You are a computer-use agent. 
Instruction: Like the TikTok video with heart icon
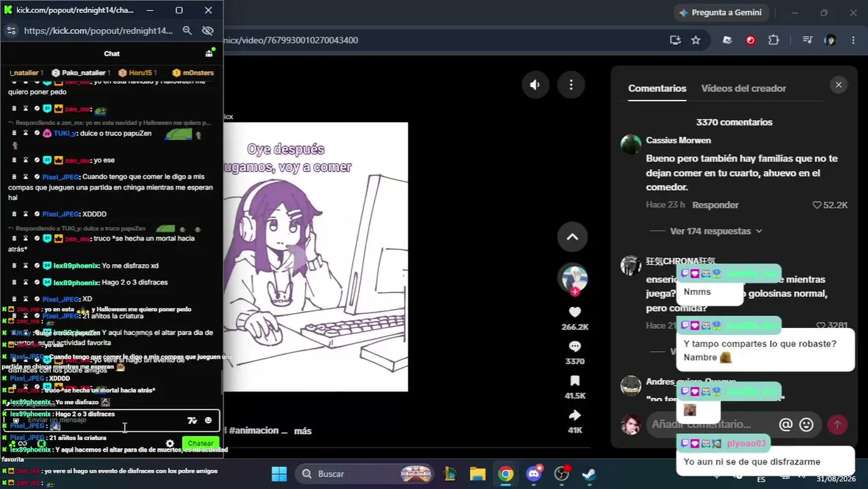click(575, 312)
